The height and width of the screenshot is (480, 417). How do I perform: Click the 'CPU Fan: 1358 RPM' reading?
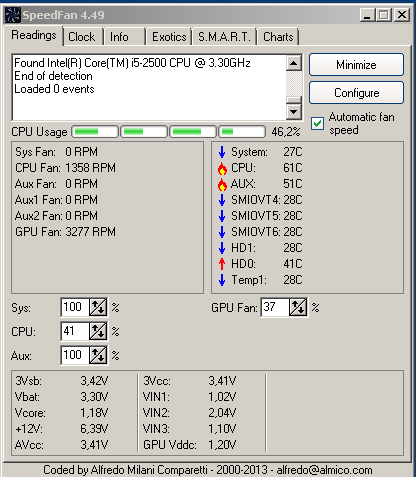(x=65, y=168)
